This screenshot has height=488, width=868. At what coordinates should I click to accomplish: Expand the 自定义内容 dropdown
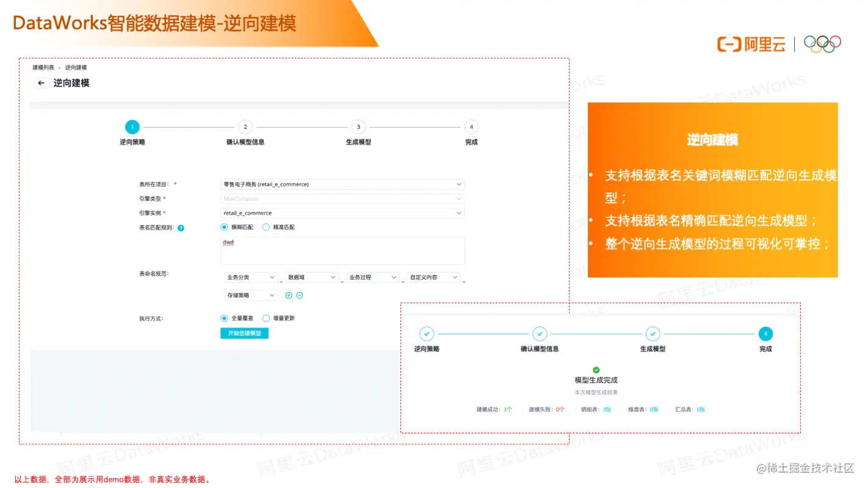click(x=434, y=277)
